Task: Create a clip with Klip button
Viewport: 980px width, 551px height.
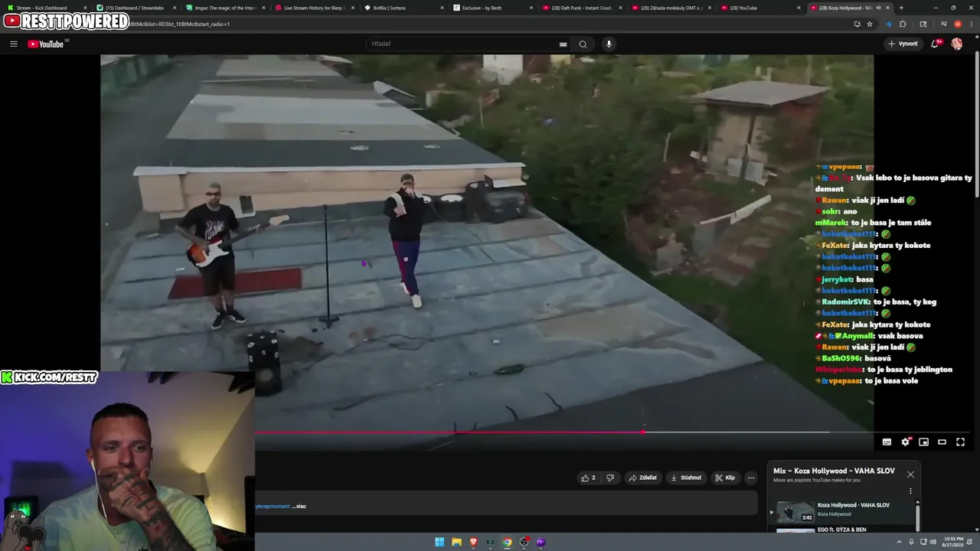Action: tap(725, 478)
